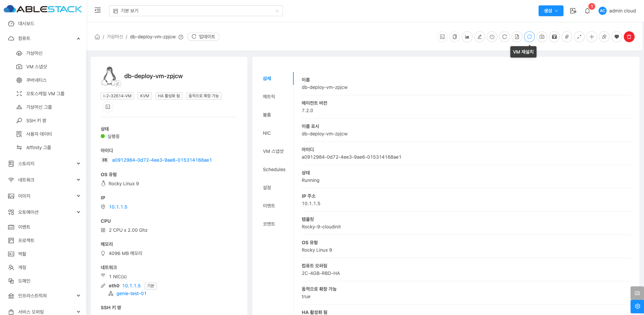Open the 기본 보기 view dropdown

pyautogui.click(x=196, y=11)
